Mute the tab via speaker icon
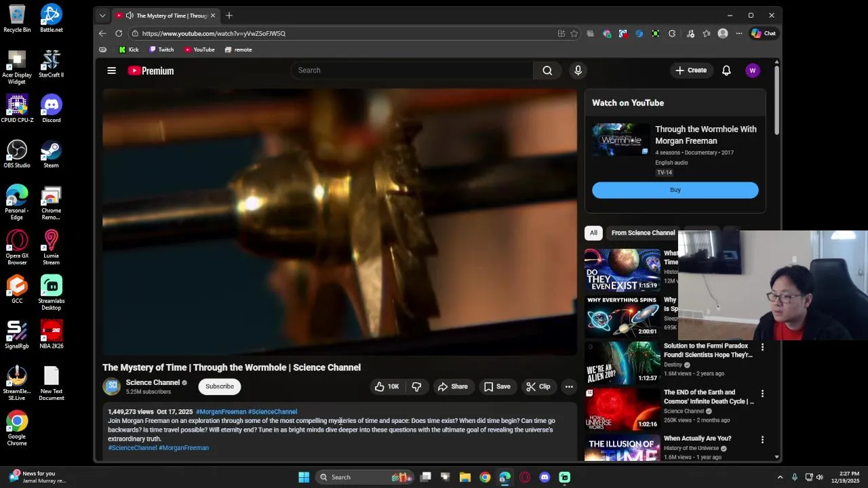Image resolution: width=868 pixels, height=488 pixels. pos(130,16)
